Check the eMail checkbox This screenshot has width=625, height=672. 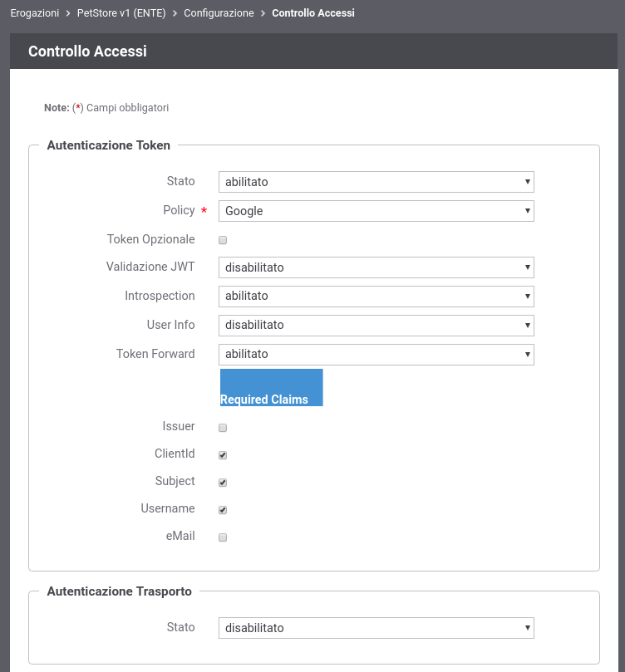(223, 537)
